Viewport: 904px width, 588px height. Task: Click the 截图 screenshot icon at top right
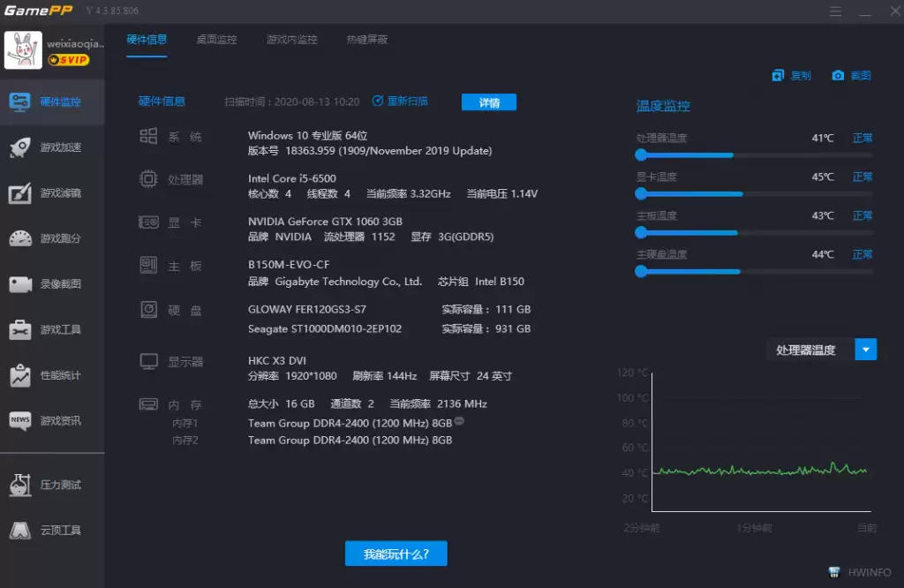[x=850, y=75]
